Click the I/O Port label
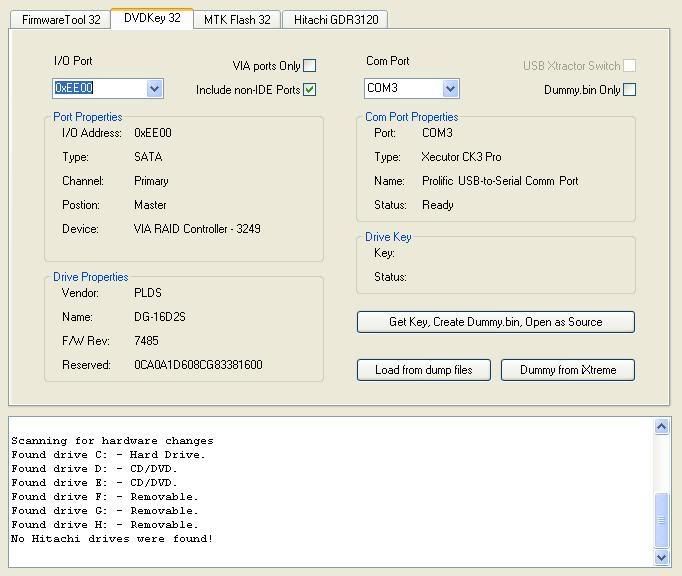 pyautogui.click(x=73, y=61)
